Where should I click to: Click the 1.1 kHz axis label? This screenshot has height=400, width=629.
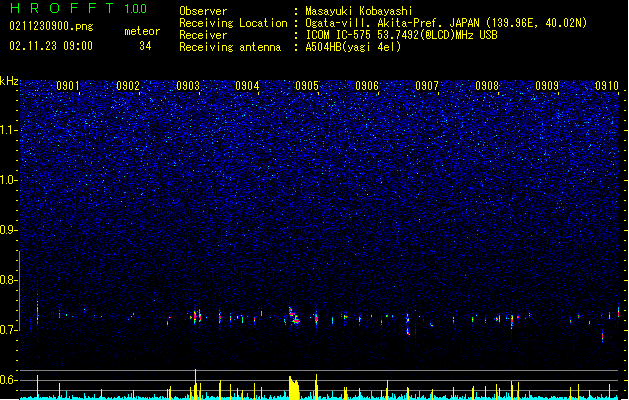click(8, 130)
